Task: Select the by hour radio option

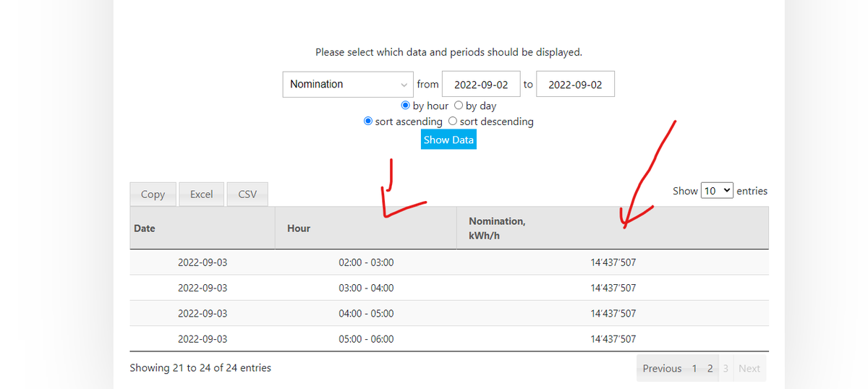Action: pyautogui.click(x=405, y=106)
